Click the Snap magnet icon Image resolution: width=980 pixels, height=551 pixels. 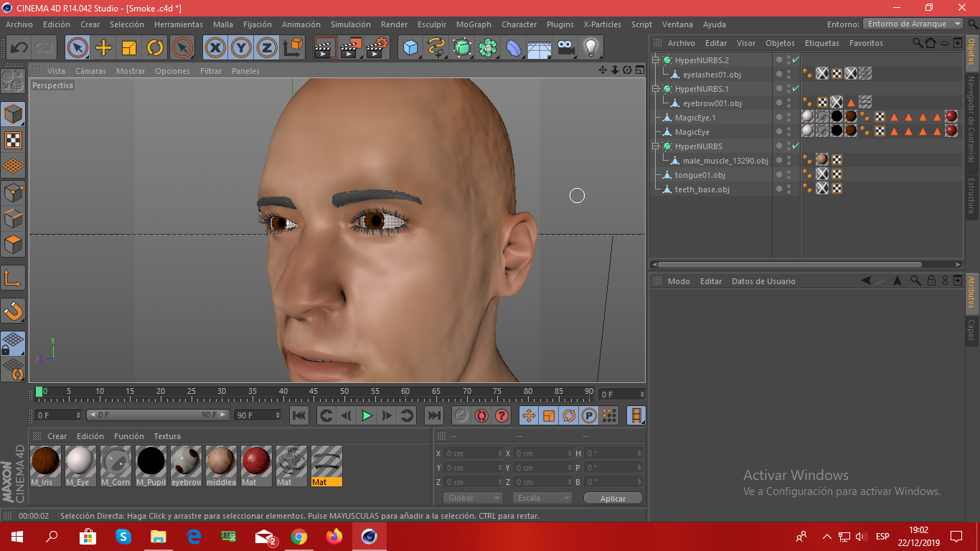pos(14,311)
